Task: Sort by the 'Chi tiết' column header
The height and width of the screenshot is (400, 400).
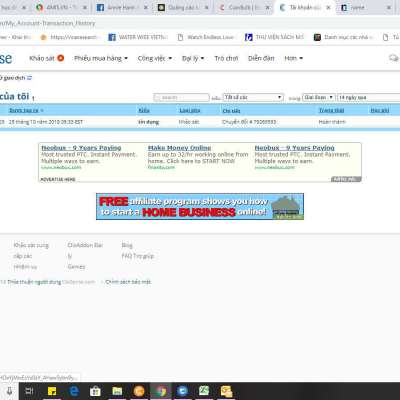Action: click(231, 110)
